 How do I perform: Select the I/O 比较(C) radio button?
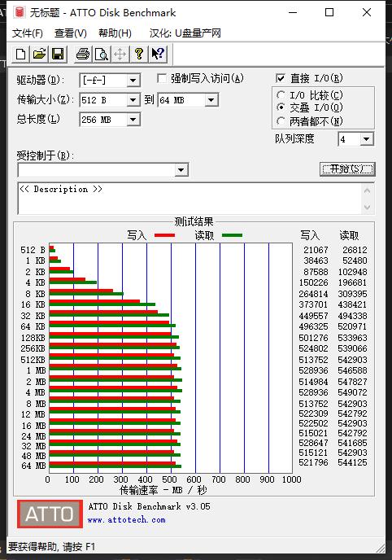pyautogui.click(x=281, y=95)
